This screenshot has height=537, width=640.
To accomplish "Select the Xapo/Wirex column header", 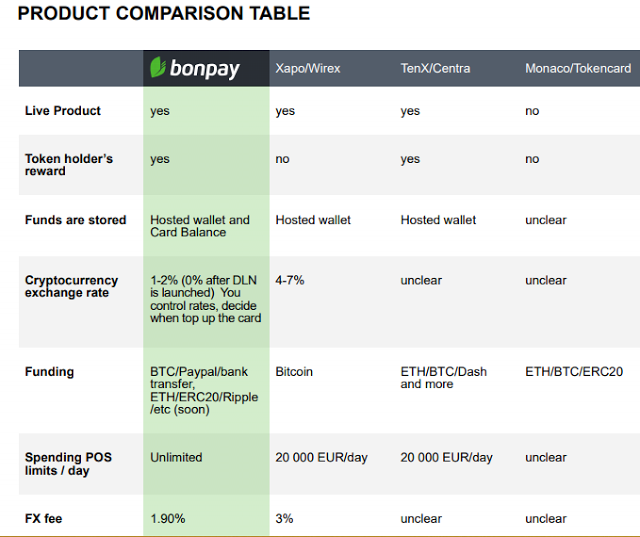I will click(x=308, y=68).
